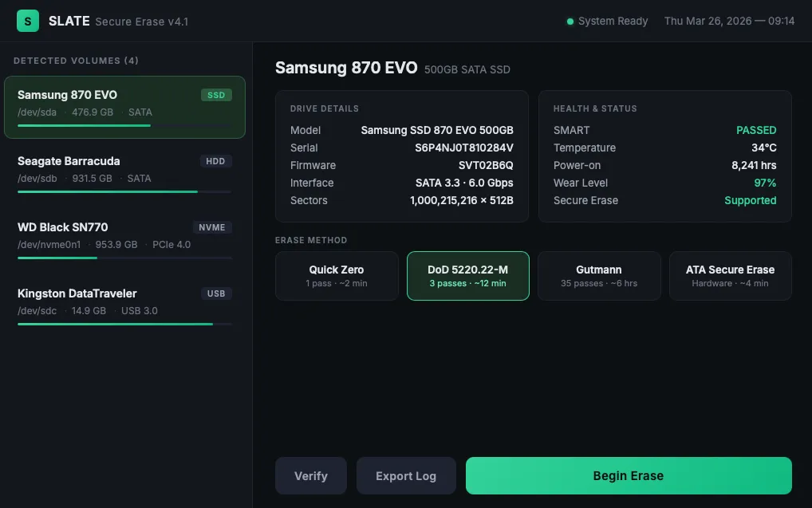Screen dimensions: 812x508
Task: Click the date and time display
Action: pyautogui.click(x=729, y=22)
